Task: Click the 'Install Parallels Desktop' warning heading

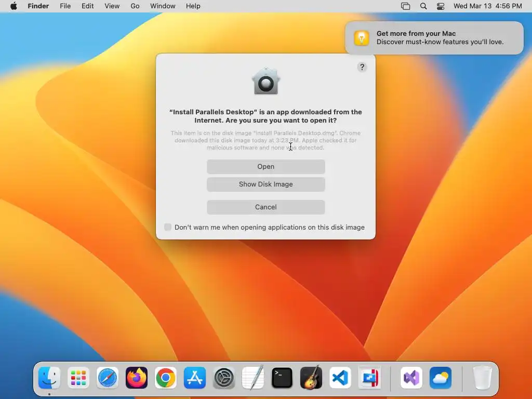Action: pos(265,116)
